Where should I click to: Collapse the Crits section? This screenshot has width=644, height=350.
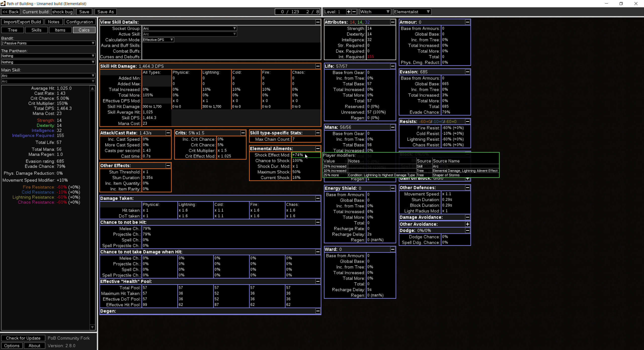point(243,133)
